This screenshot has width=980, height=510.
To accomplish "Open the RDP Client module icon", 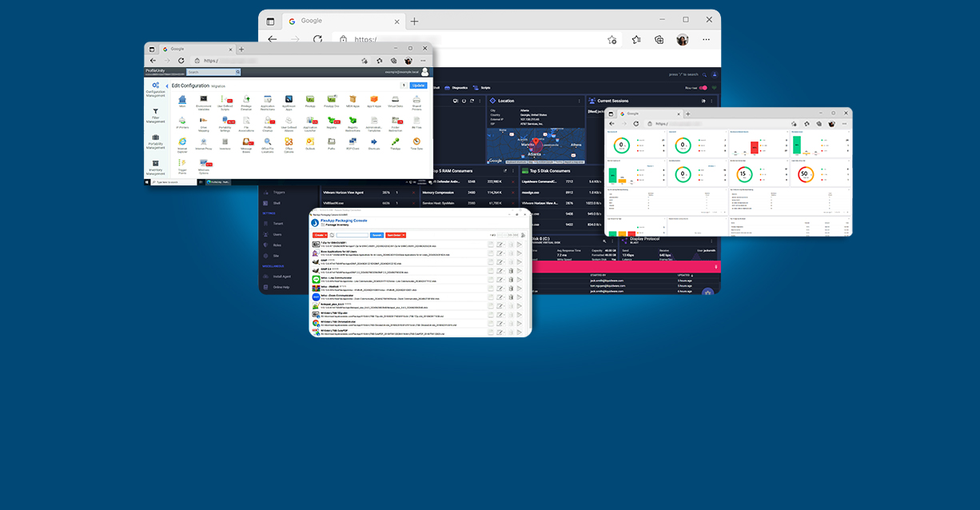I will [x=353, y=142].
